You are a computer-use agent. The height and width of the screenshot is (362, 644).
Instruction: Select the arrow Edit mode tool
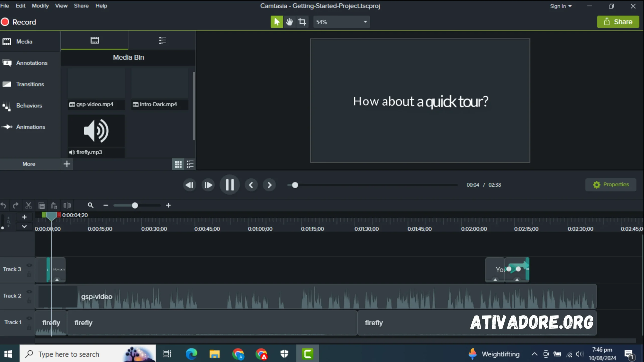pos(276,22)
